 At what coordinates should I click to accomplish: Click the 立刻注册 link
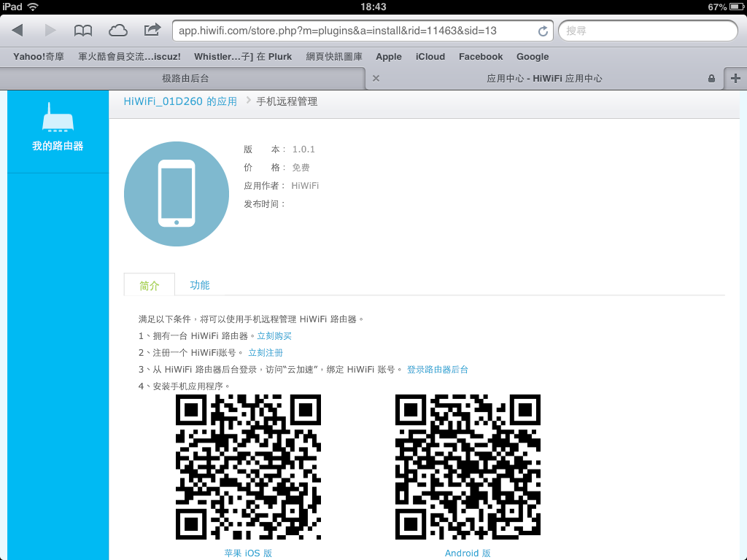(266, 352)
